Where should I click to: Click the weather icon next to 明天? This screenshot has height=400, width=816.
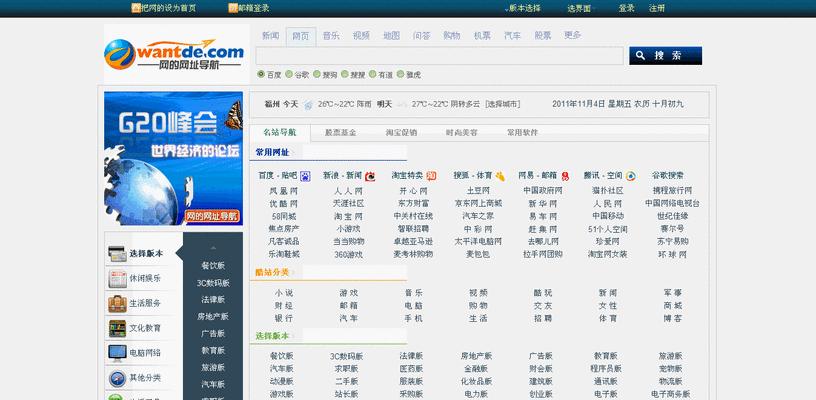click(x=402, y=105)
